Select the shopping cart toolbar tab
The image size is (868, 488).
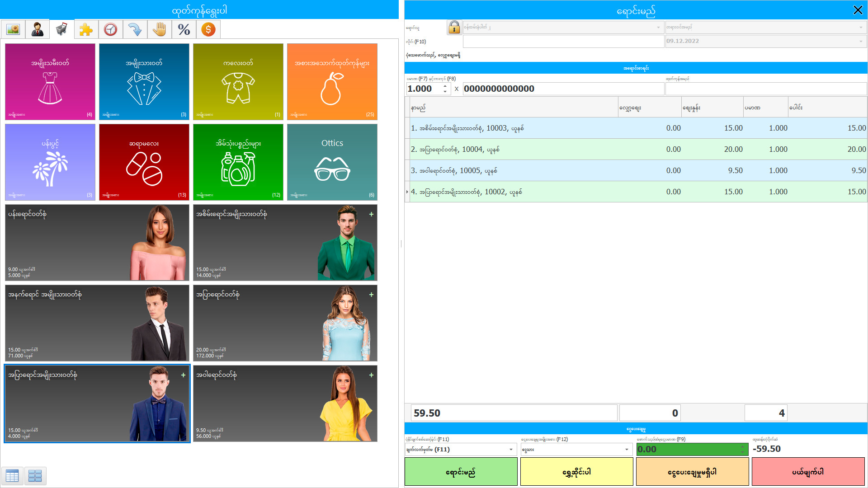point(62,30)
